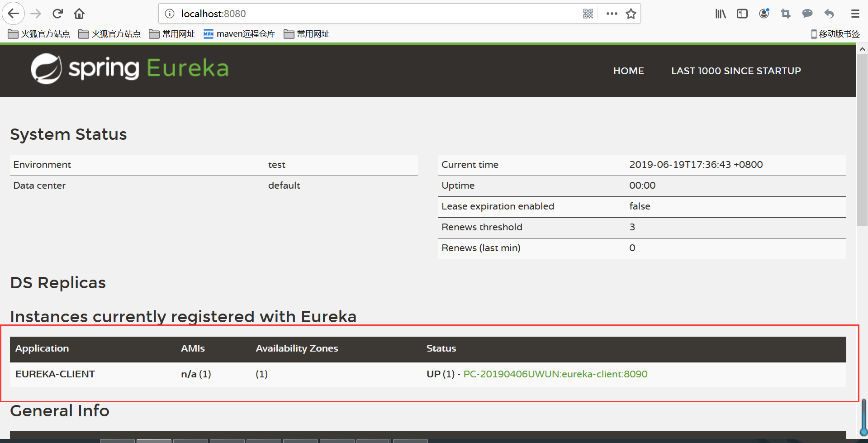
Task: Select the EUREKA-CLIENT application name
Action: [x=55, y=374]
